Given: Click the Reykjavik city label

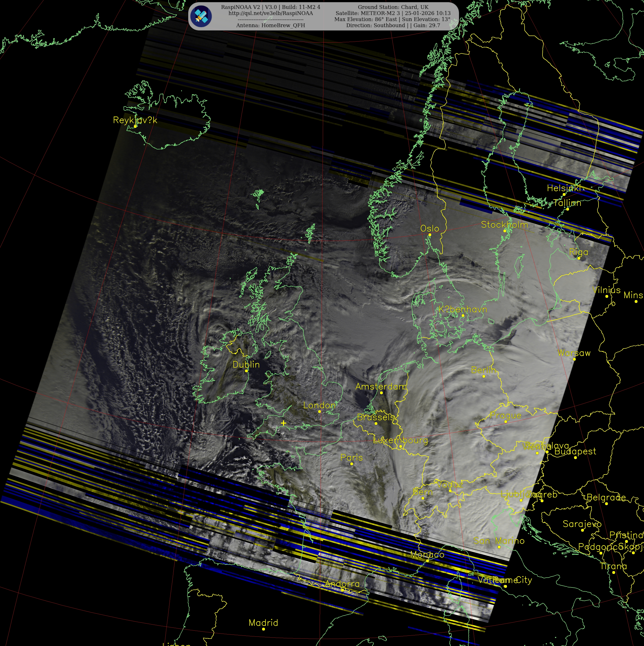Looking at the screenshot, I should [135, 120].
